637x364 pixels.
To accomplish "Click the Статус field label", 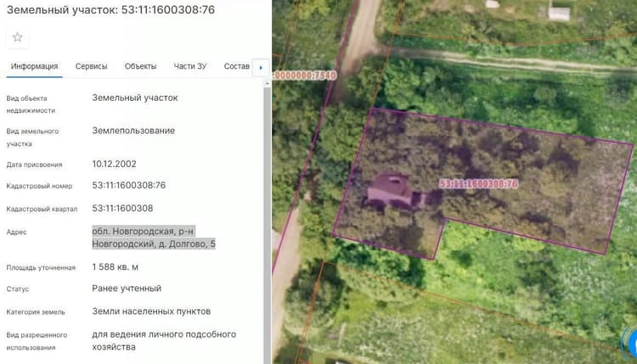I will point(18,289).
